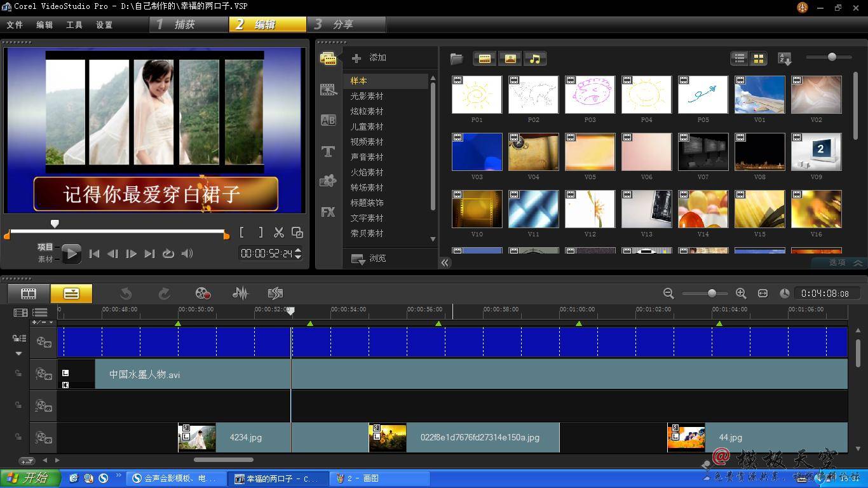Screen dimensions: 868x488
Task: Click the redo arrow in timeline toolbar
Action: click(164, 293)
